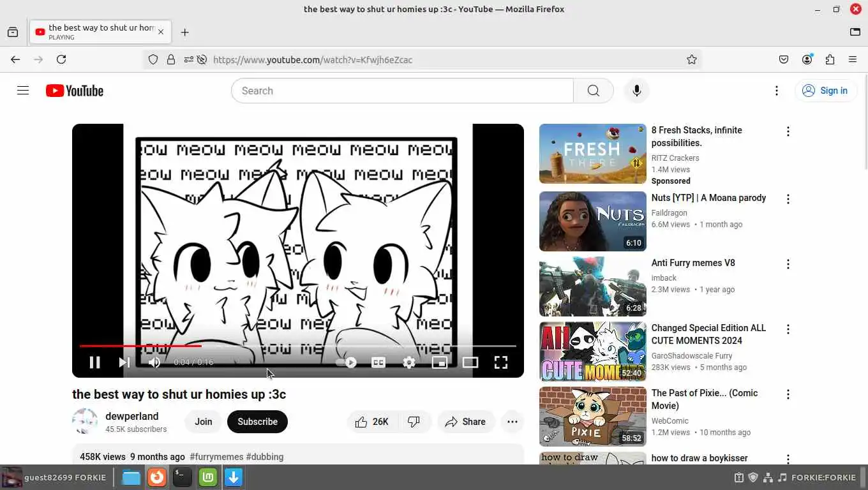Click the Firefox icon in taskbar
The height and width of the screenshot is (490, 868).
pos(157,477)
